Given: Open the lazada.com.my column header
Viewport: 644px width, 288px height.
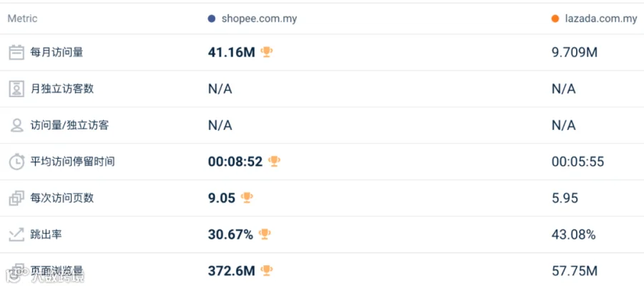Looking at the screenshot, I should tap(601, 19).
